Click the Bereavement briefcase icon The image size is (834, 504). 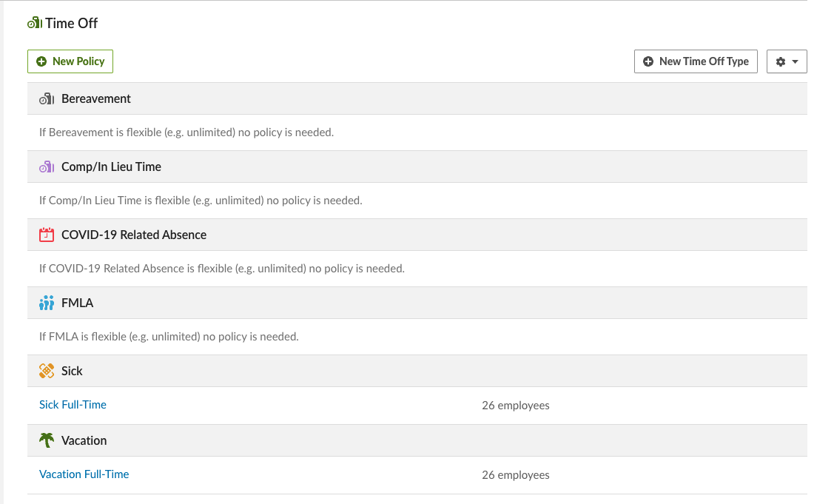point(47,98)
